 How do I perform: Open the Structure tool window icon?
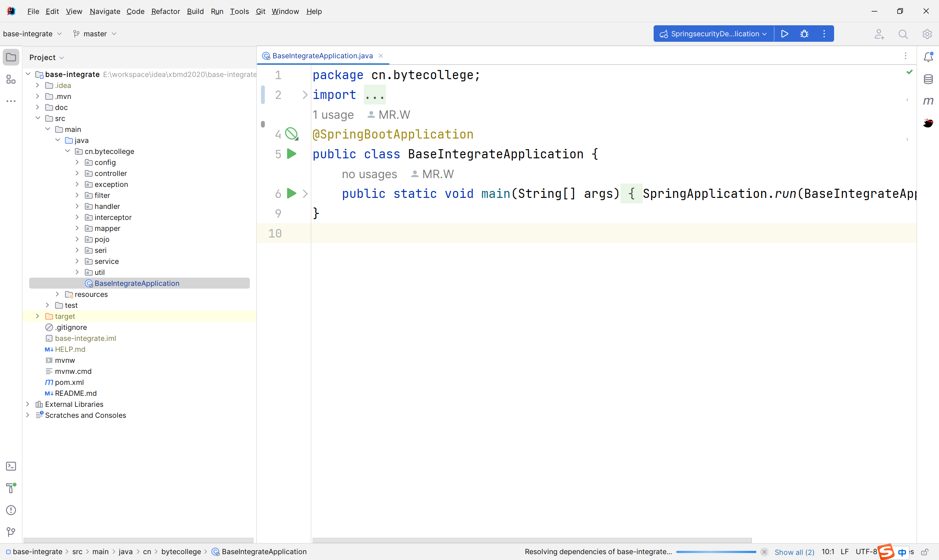point(11,79)
